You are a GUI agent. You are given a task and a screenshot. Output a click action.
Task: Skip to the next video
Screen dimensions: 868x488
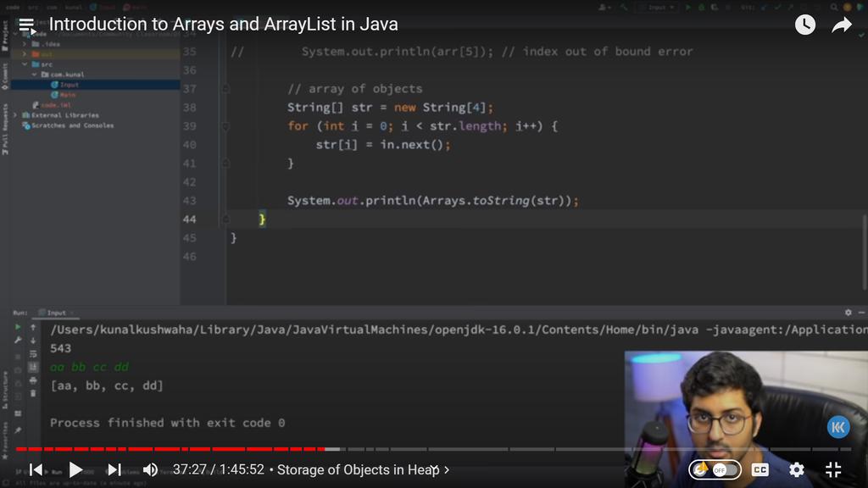114,469
